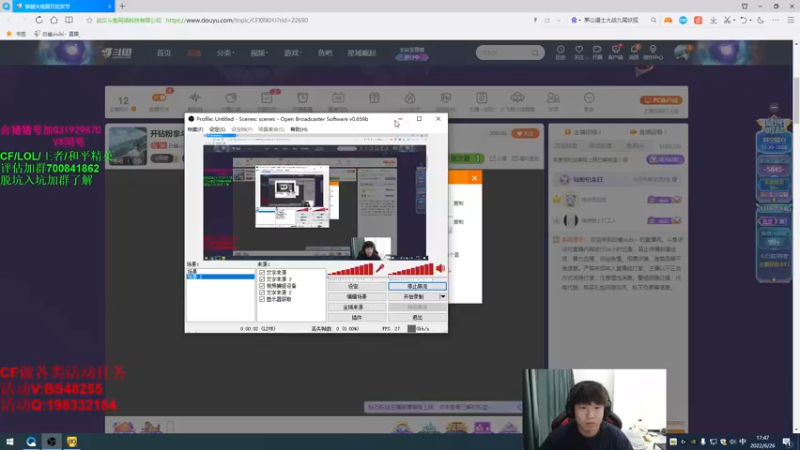This screenshot has width=800, height=450.
Task: Click the flame icon in streamer toolbar
Action: (410, 97)
